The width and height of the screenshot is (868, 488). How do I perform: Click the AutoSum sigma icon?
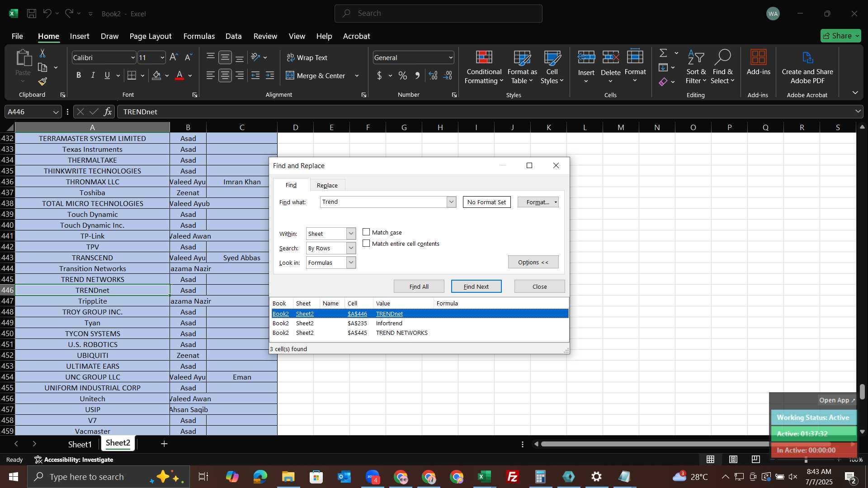tap(663, 53)
